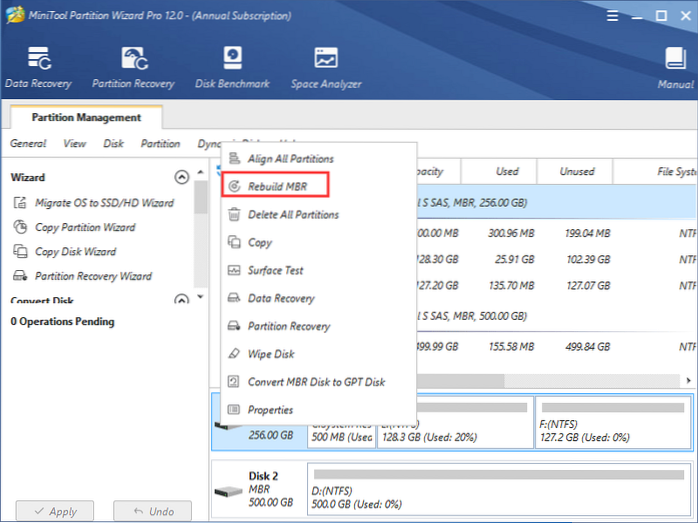Select Wipe Disk from the context menu
The image size is (698, 523).
(x=271, y=354)
